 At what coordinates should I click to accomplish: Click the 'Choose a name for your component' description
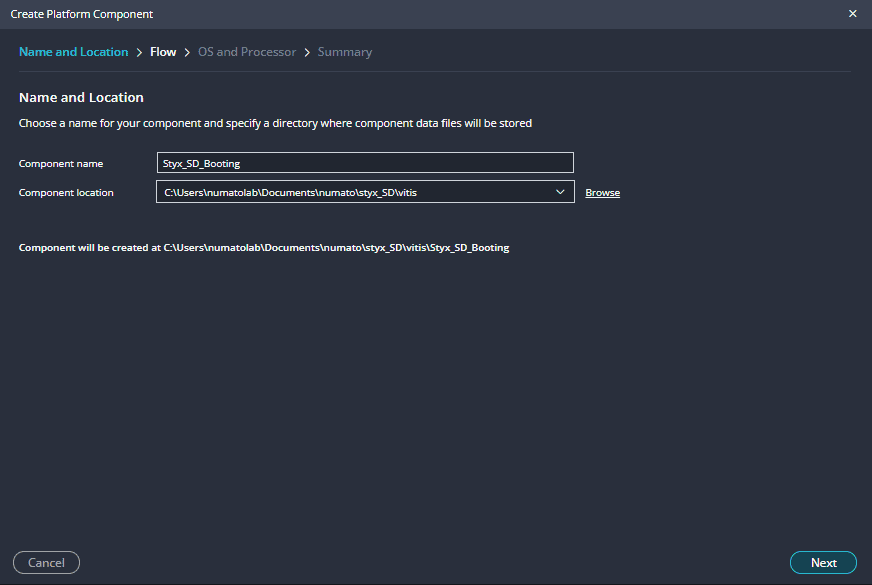point(275,124)
